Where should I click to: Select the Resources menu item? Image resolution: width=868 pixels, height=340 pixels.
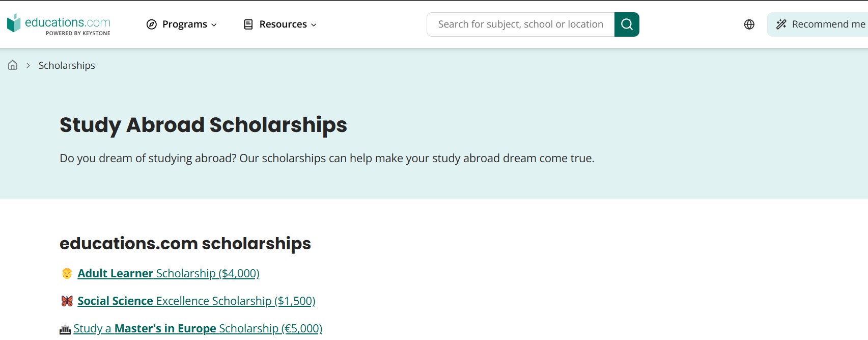coord(283,24)
